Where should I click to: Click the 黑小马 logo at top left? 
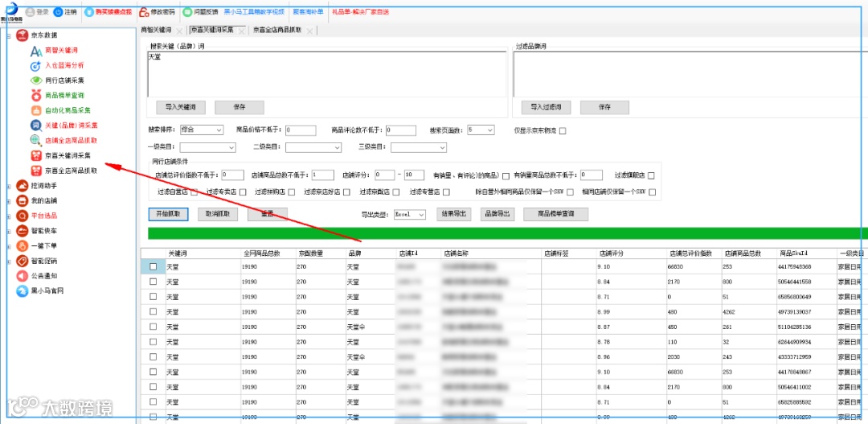(x=11, y=11)
